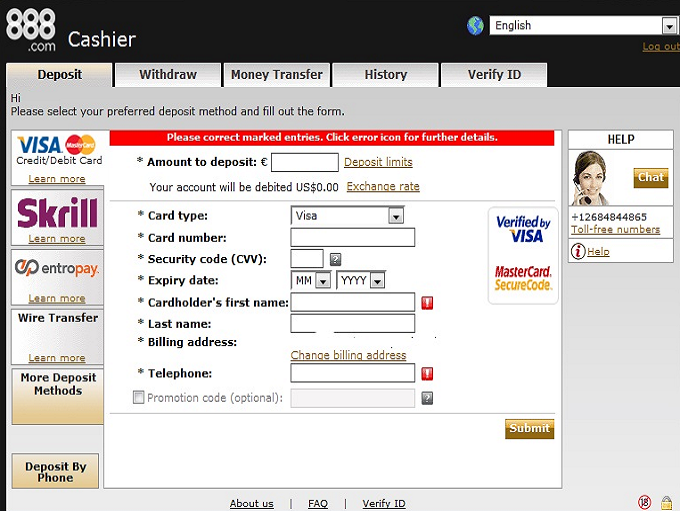Click the 18+ age restriction icon

point(644,502)
